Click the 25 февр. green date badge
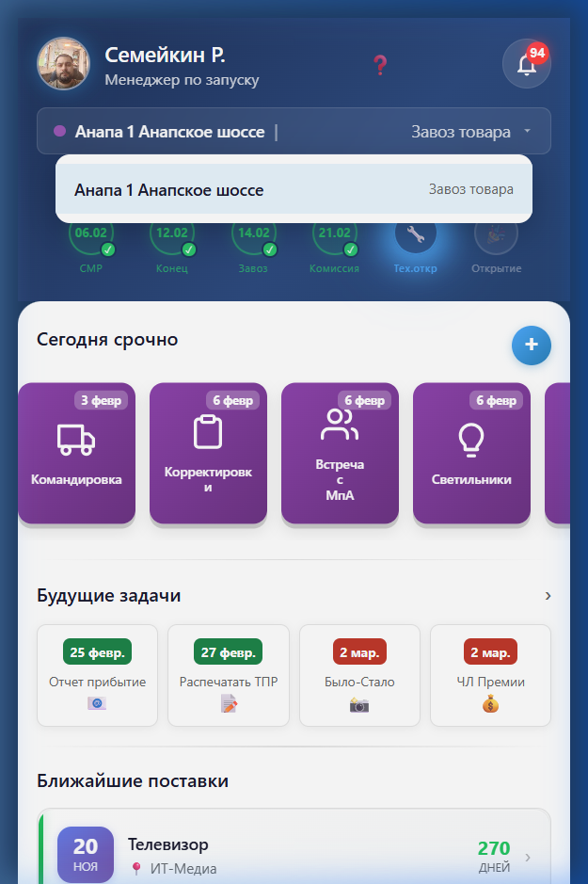This screenshot has height=884, width=588. (x=98, y=652)
